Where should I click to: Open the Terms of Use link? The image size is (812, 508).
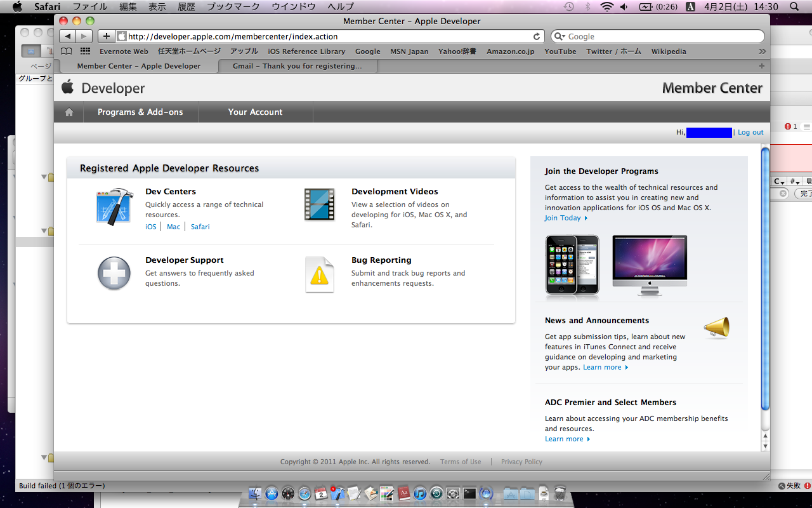coord(461,462)
